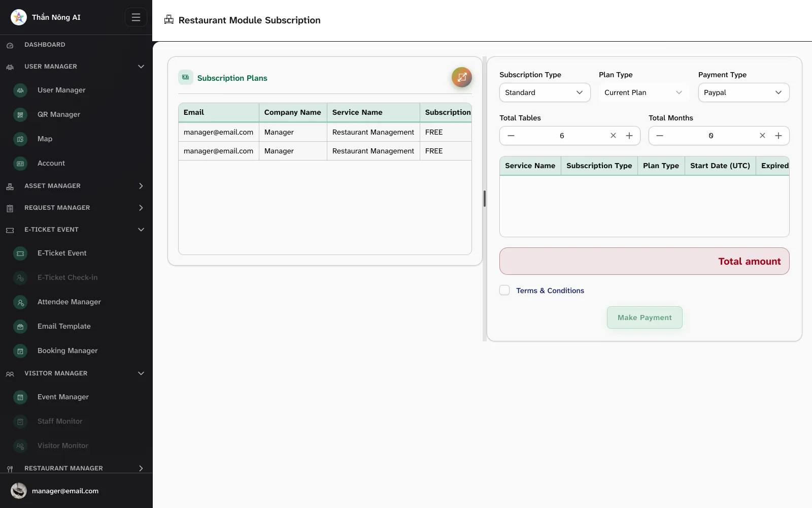Click the Make Payment button
The width and height of the screenshot is (812, 508).
[x=645, y=317]
